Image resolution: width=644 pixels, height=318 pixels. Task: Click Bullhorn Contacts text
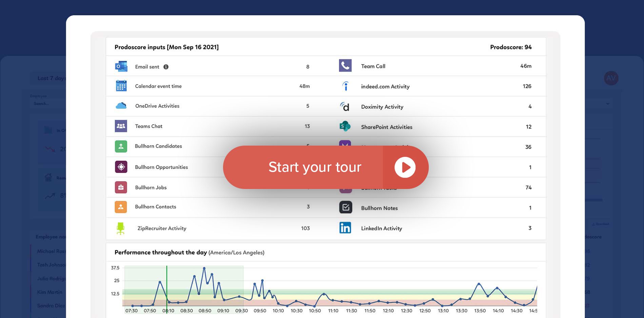(156, 207)
